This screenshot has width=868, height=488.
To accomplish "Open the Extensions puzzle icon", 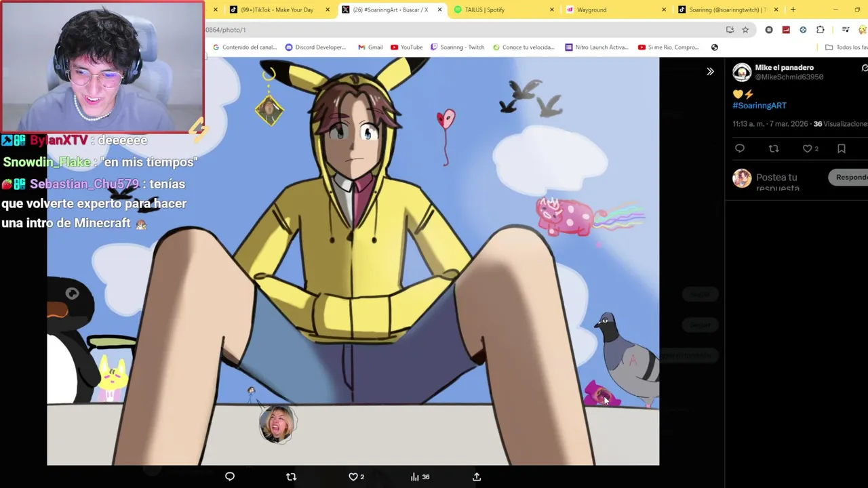I will coord(821,30).
